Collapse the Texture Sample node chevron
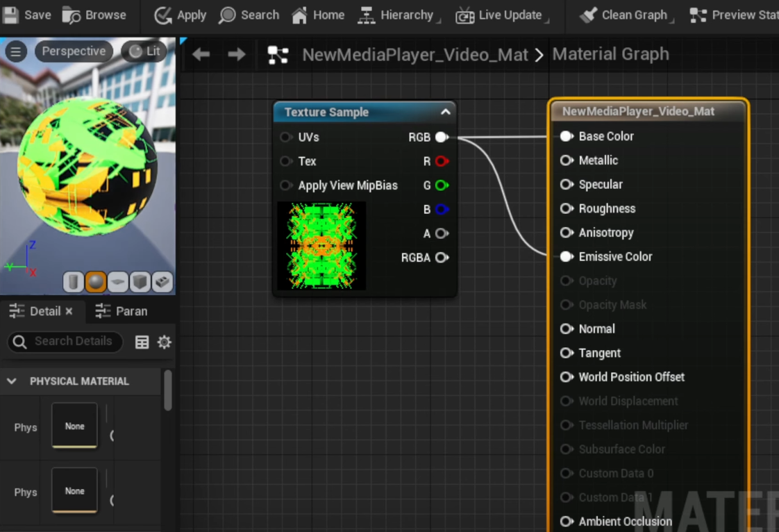 445,112
